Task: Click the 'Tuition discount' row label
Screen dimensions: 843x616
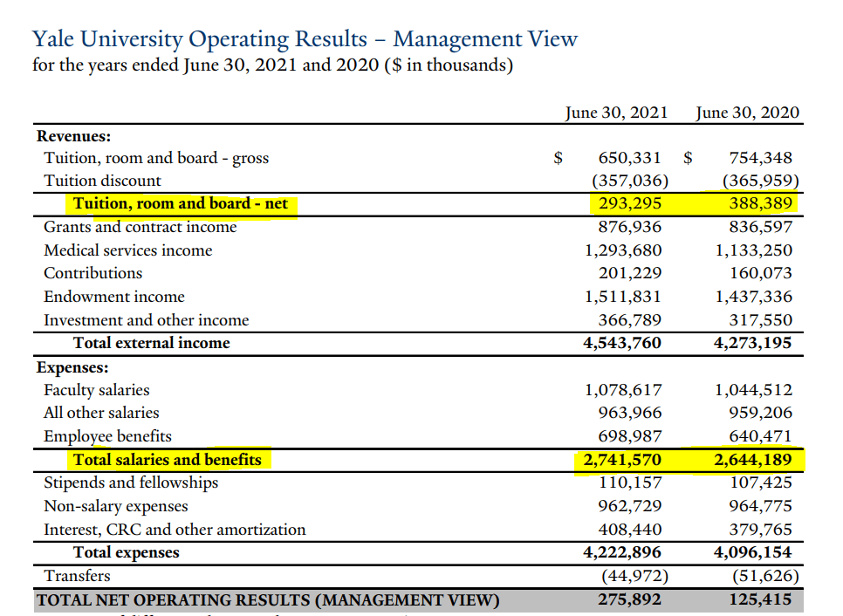Action: pos(102,181)
